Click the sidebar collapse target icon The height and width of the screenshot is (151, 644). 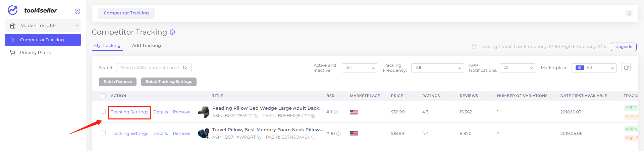point(77,11)
